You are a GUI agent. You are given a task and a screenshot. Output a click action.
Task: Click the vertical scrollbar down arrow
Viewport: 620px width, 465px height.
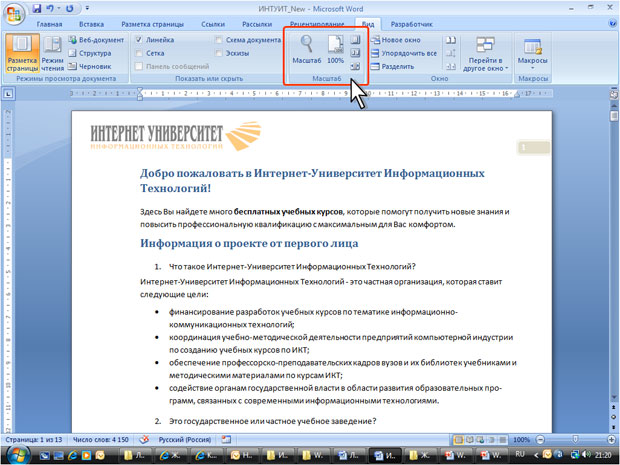tap(614, 397)
